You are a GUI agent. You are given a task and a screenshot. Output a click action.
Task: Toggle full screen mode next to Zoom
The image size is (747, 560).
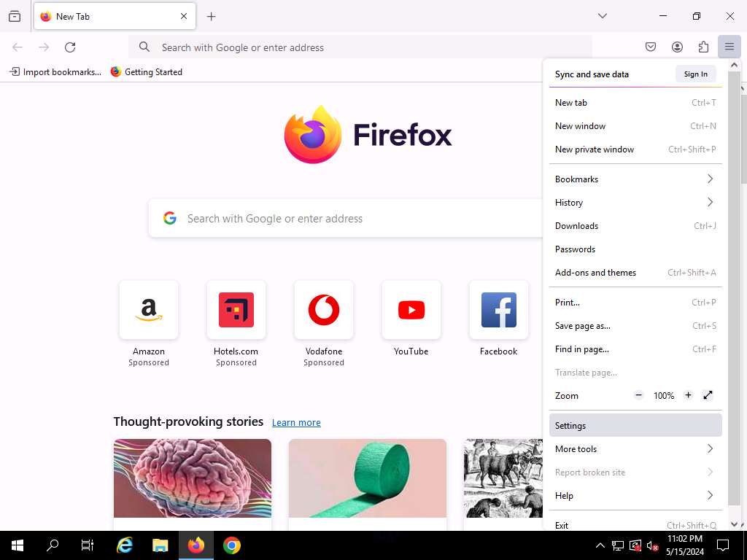point(708,395)
